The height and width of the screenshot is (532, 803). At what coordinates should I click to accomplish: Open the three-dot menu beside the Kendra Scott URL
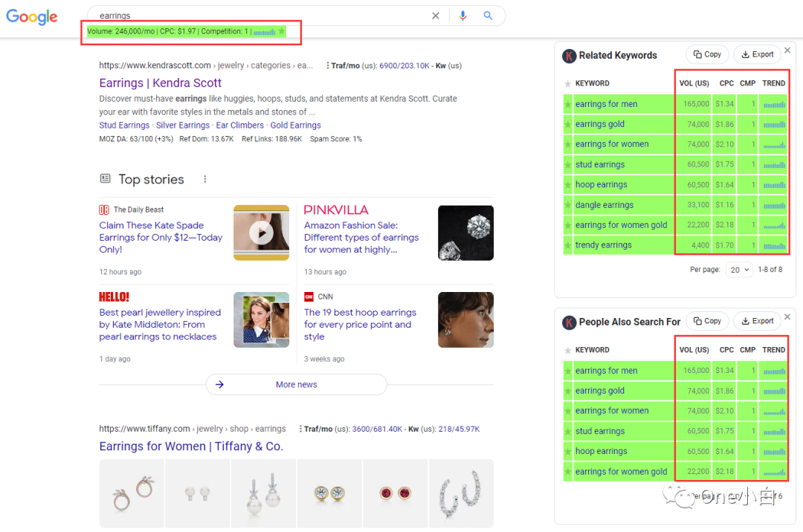point(327,65)
